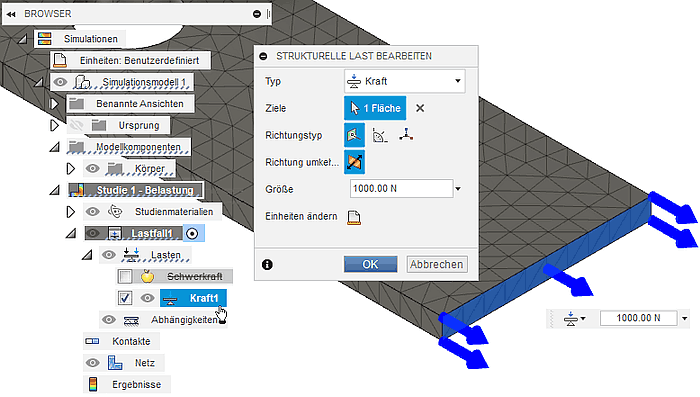
Task: Collapse the browser panel arrows icon
Action: coord(11,14)
